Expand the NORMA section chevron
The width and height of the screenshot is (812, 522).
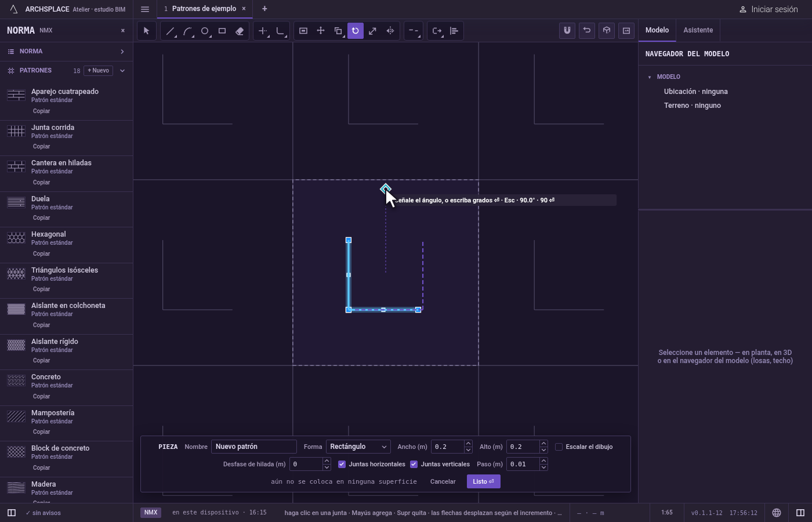(122, 52)
